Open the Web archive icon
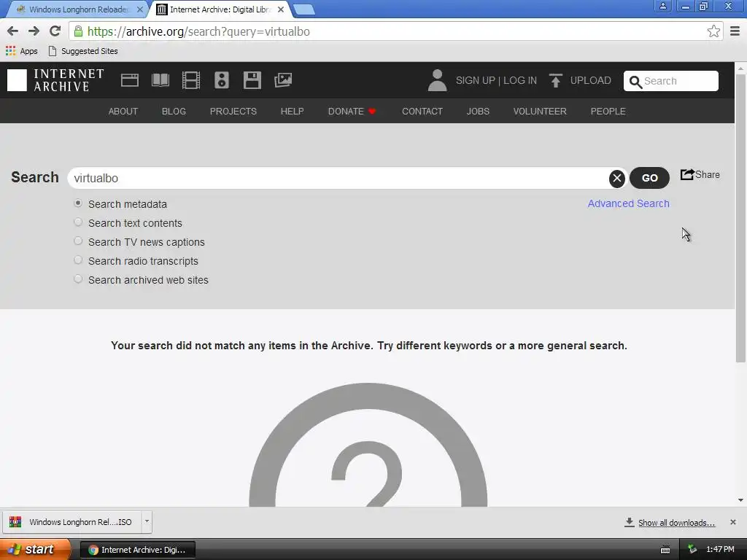 (130, 80)
